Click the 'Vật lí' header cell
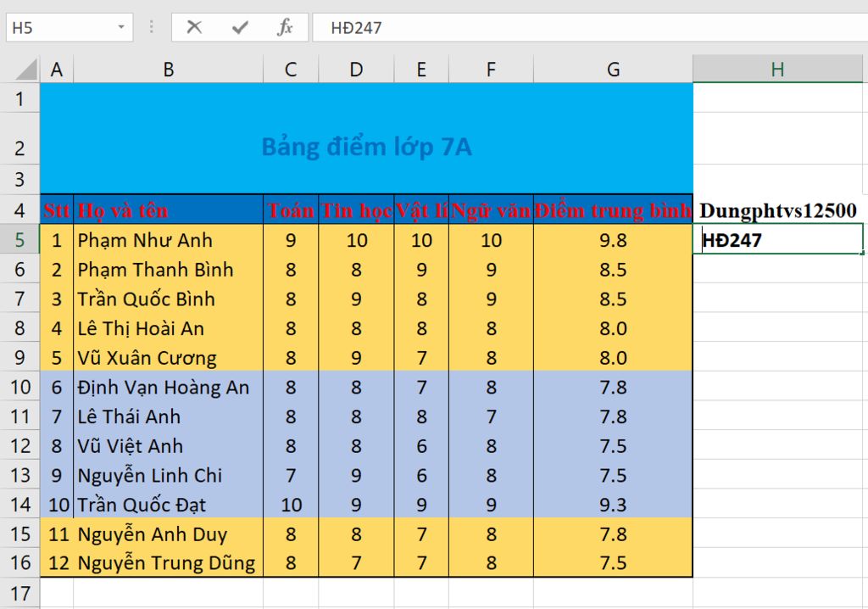This screenshot has height=609, width=868. point(421,210)
